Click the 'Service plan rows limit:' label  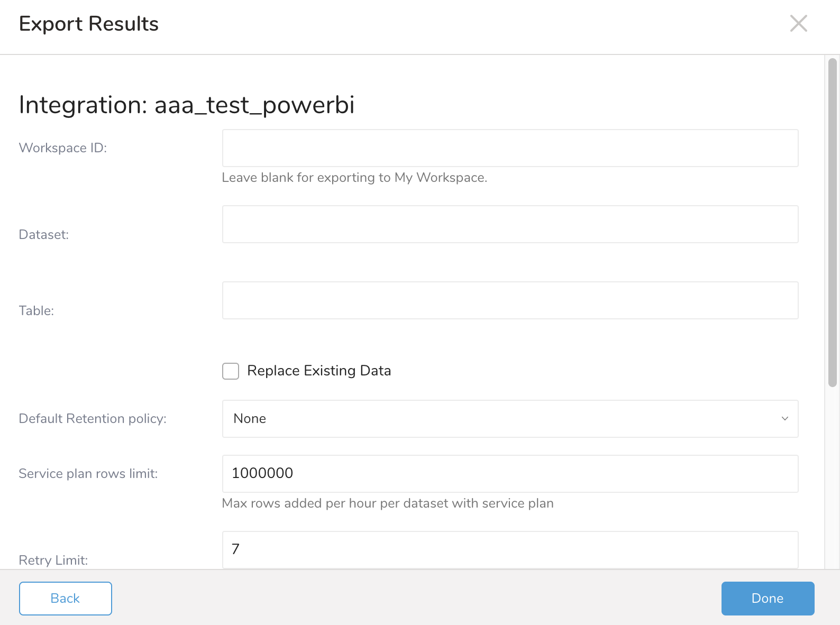click(x=88, y=474)
